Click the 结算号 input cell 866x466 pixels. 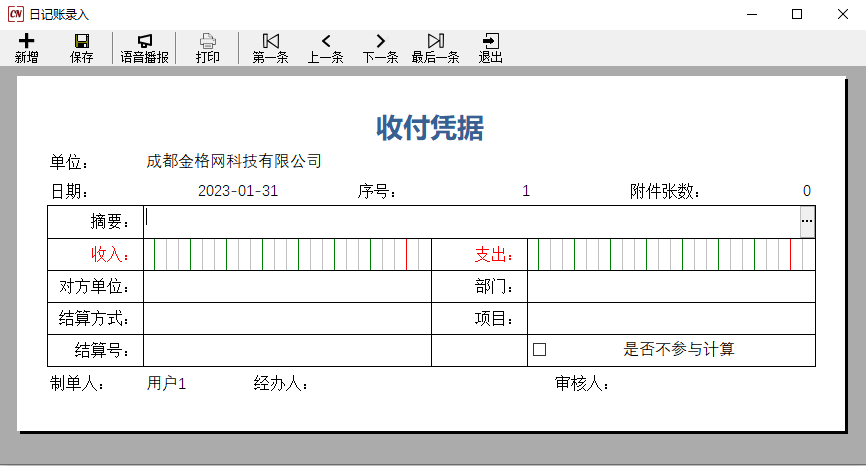click(287, 351)
